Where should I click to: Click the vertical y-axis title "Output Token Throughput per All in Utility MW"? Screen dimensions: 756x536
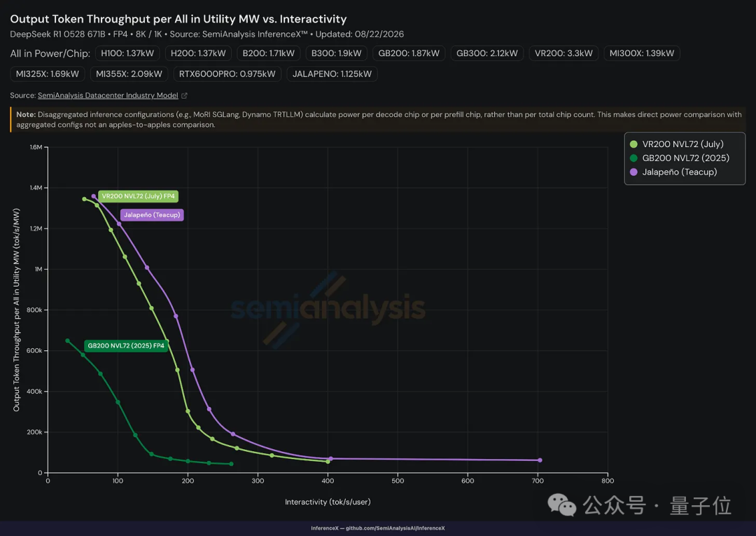click(x=16, y=310)
